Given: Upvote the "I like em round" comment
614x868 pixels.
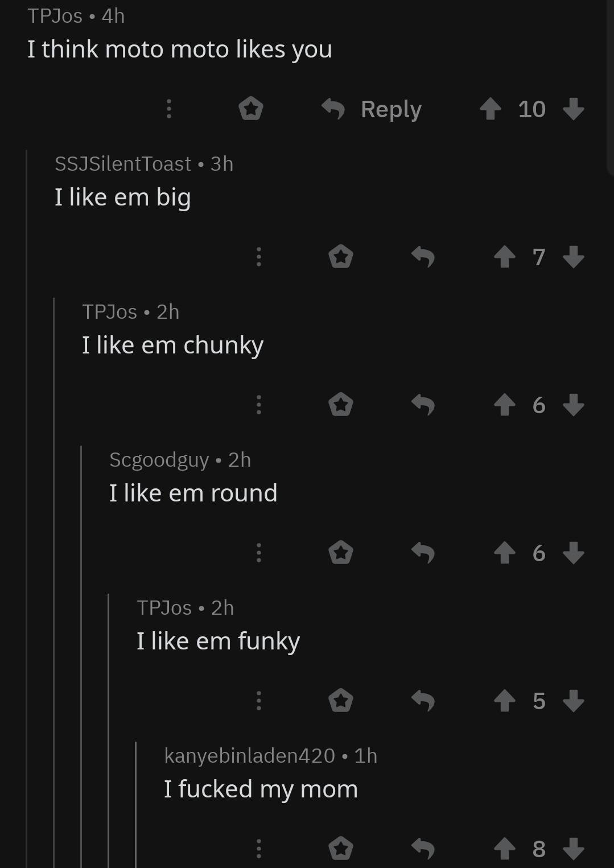Looking at the screenshot, I should (504, 553).
